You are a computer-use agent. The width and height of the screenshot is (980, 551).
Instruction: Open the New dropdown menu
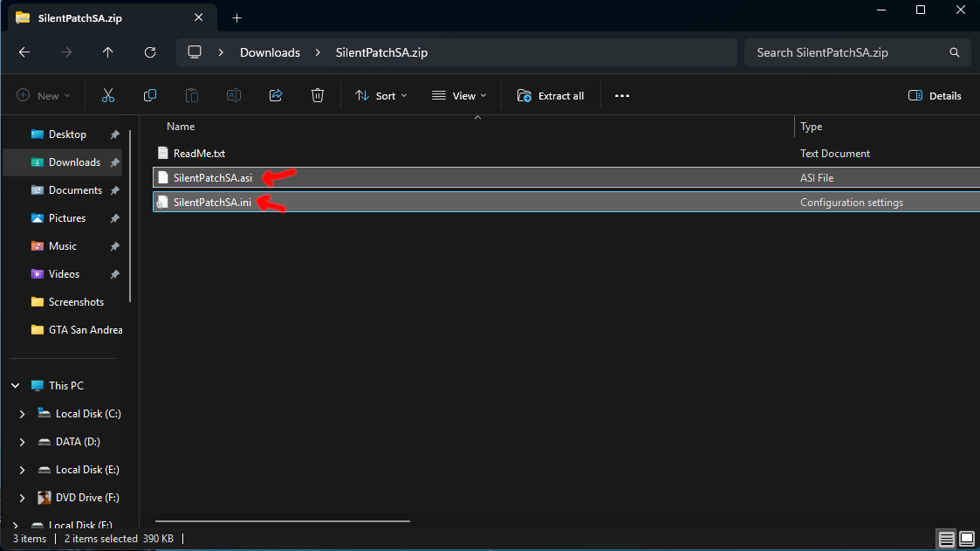point(43,96)
